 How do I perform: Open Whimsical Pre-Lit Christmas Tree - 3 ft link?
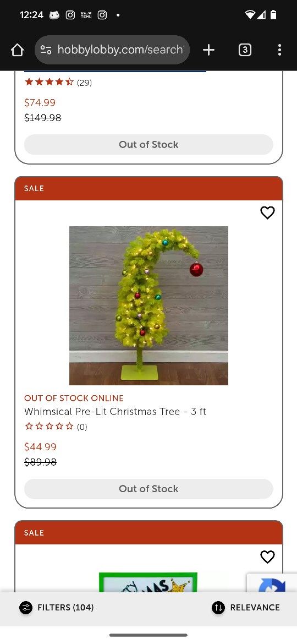click(x=115, y=412)
